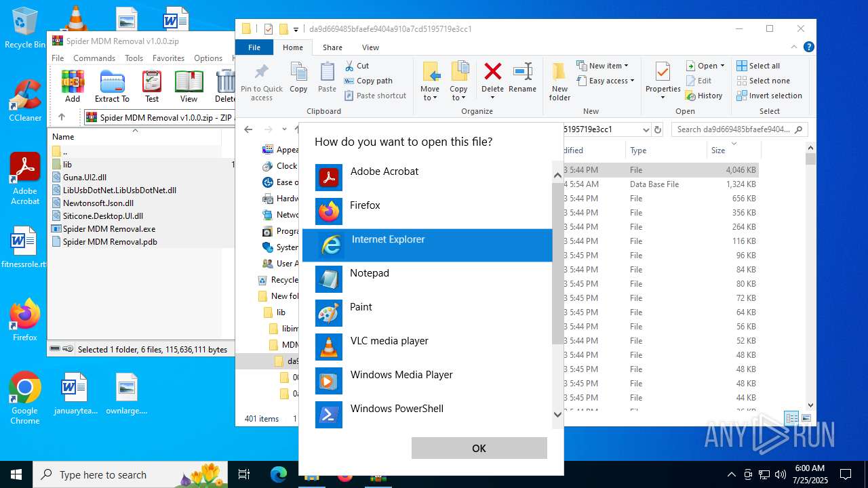Open WinRAR Options menu
The image size is (868, 488).
(208, 58)
